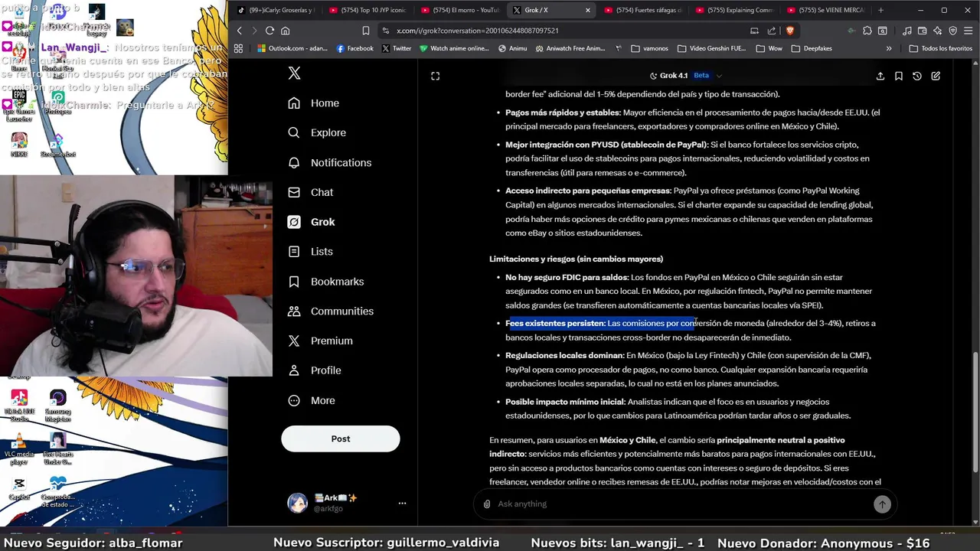
Task: Expand the Grok conversation to fullscreen
Action: (435, 76)
